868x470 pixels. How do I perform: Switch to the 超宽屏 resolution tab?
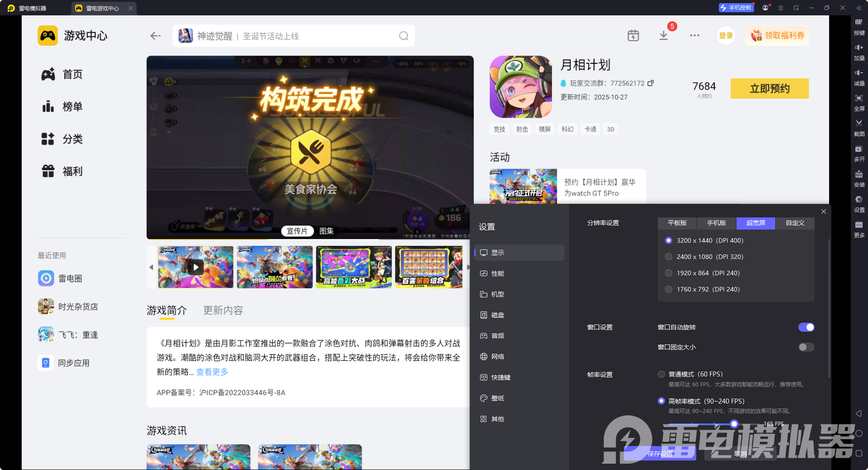pos(756,223)
